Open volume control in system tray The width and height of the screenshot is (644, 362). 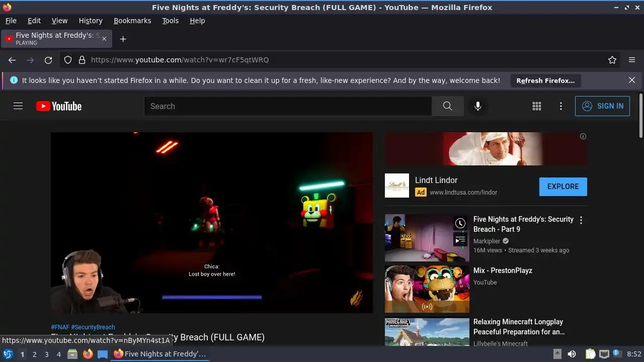[572, 354]
